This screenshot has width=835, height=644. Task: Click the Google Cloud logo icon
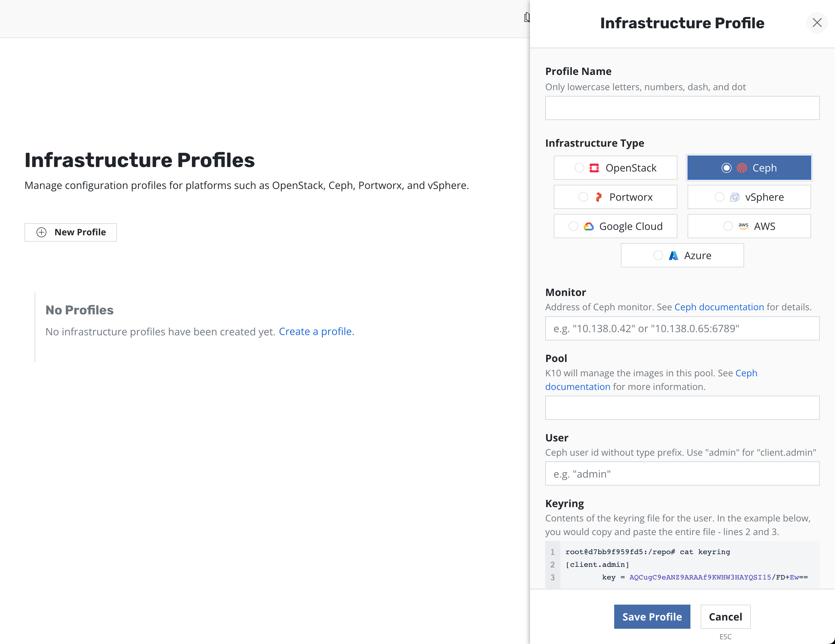[589, 227]
